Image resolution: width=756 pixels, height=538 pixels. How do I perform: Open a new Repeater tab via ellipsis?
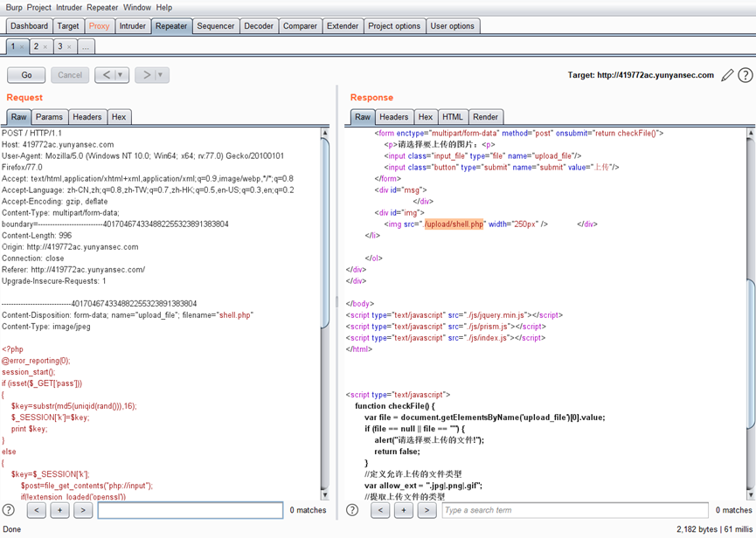(86, 46)
